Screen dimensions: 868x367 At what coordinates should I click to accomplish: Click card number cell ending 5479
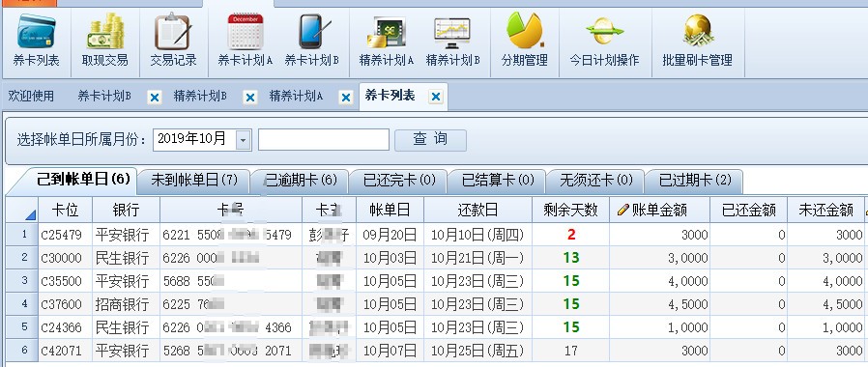[x=231, y=235]
